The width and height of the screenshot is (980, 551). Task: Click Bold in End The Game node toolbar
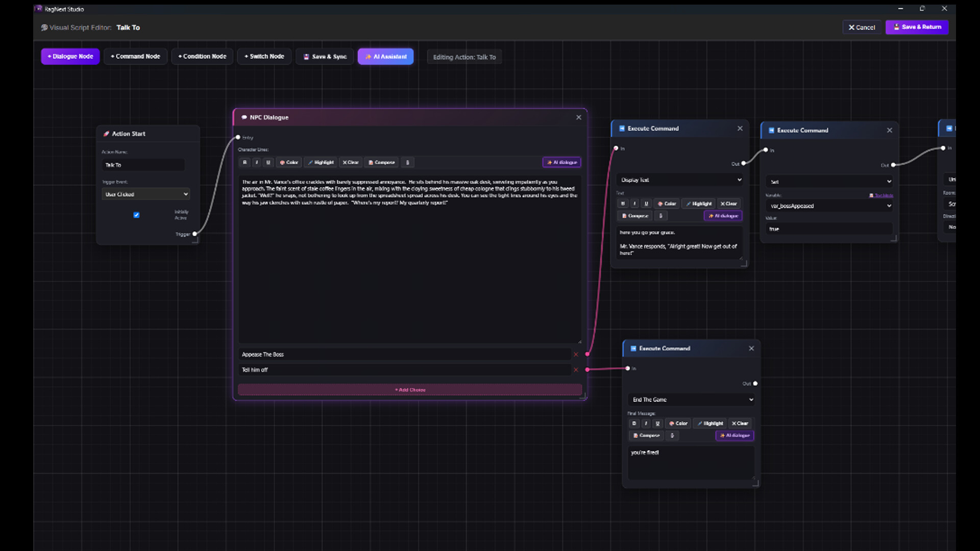coord(634,423)
